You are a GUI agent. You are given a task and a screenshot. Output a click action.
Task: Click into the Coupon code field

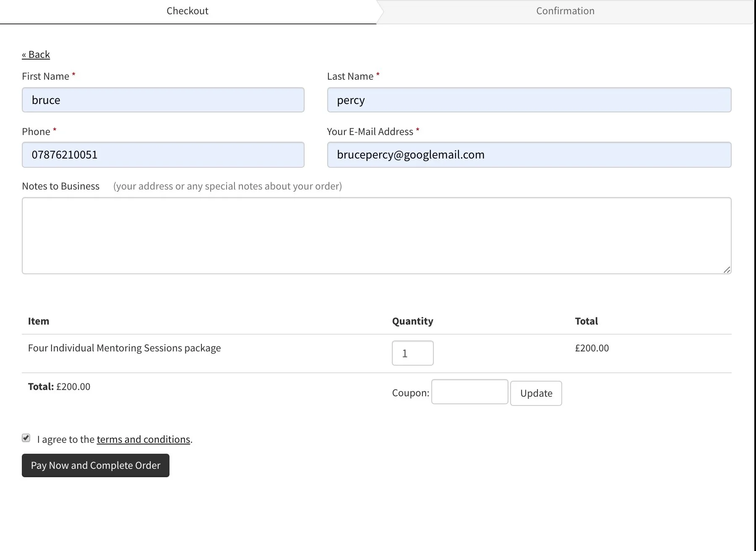469,392
